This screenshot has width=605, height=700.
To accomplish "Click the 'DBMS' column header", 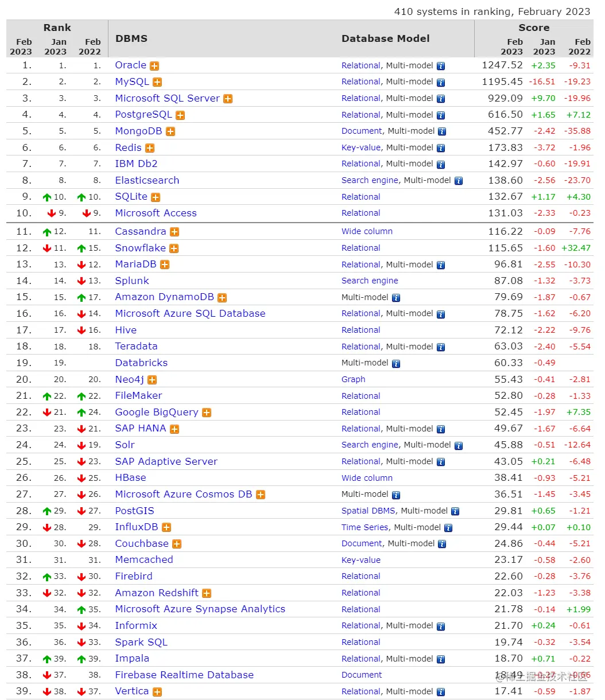I will (131, 38).
